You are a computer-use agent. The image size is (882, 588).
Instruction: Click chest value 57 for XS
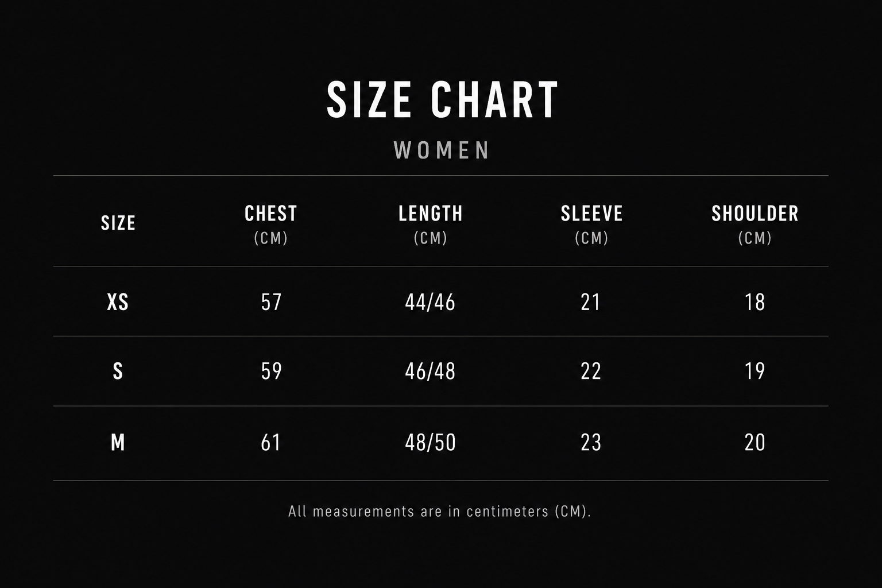tap(272, 302)
